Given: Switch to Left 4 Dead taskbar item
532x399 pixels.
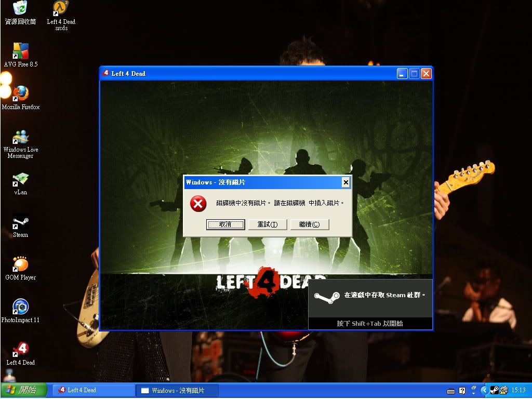Looking at the screenshot, I should click(94, 390).
